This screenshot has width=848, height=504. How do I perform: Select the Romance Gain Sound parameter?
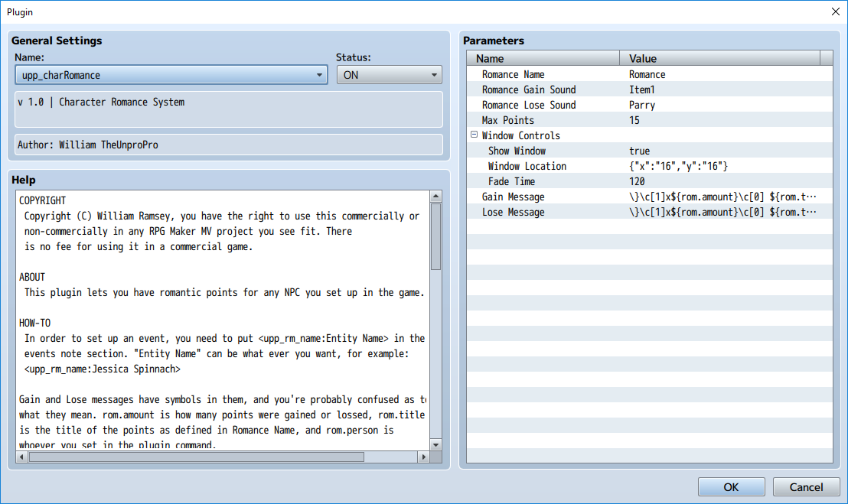[528, 89]
